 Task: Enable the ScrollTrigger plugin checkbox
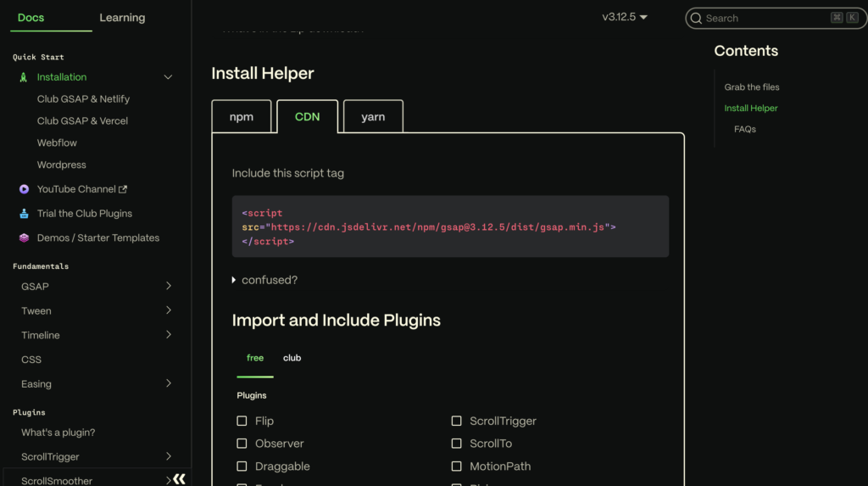456,422
